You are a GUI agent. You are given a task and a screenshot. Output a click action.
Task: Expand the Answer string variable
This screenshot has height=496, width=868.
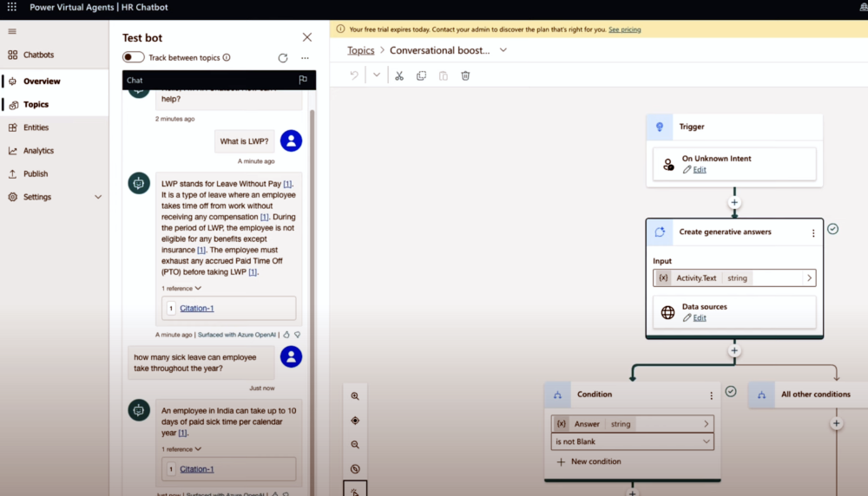tap(707, 424)
